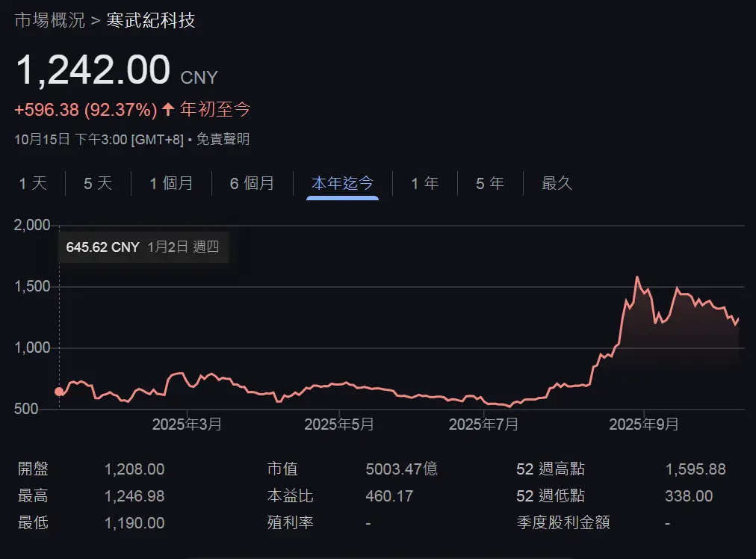
Task: Switch chart to 1 年 range
Action: tap(425, 183)
